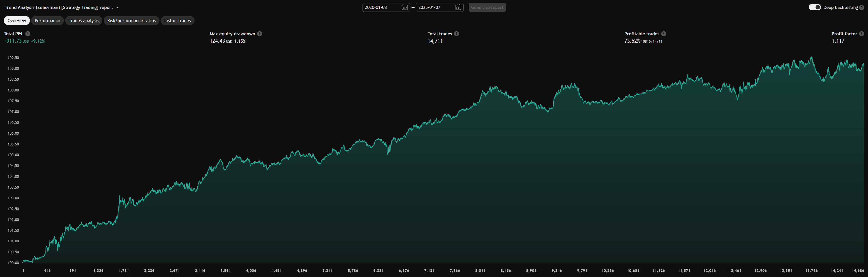Screen dimensions: 868x277
Task: Switch to the Performance tab
Action: (x=48, y=21)
